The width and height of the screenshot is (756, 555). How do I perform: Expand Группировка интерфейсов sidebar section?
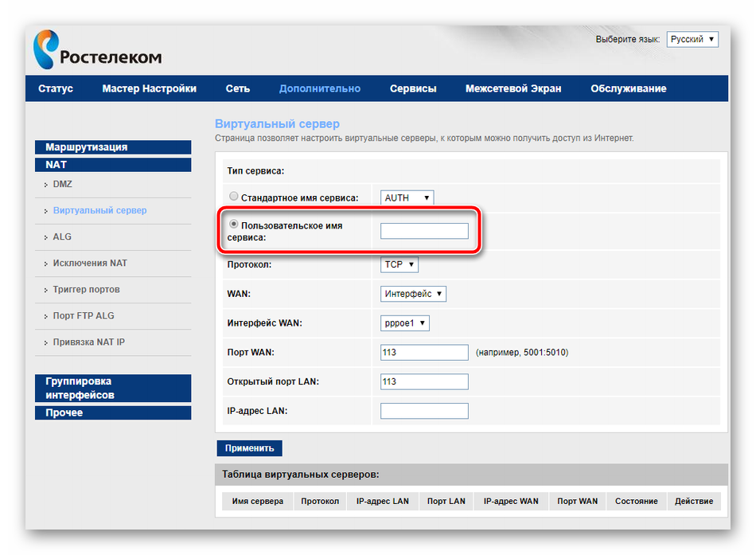pyautogui.click(x=113, y=388)
